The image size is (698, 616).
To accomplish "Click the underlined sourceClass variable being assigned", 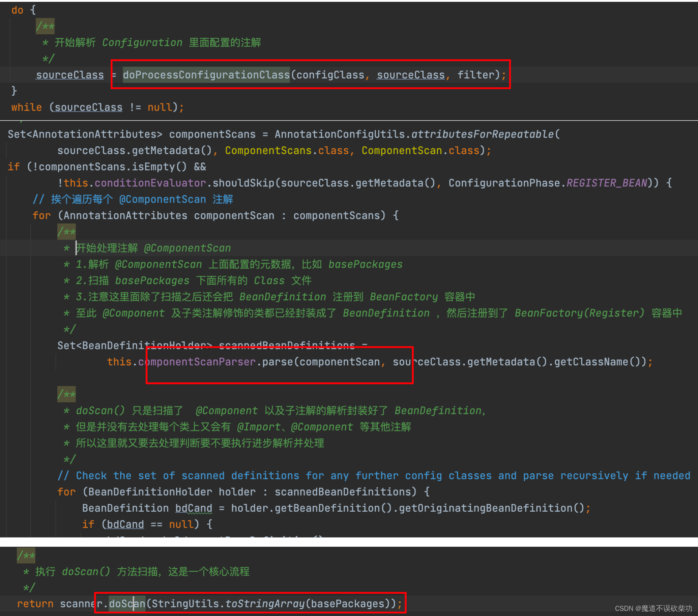I will [70, 75].
